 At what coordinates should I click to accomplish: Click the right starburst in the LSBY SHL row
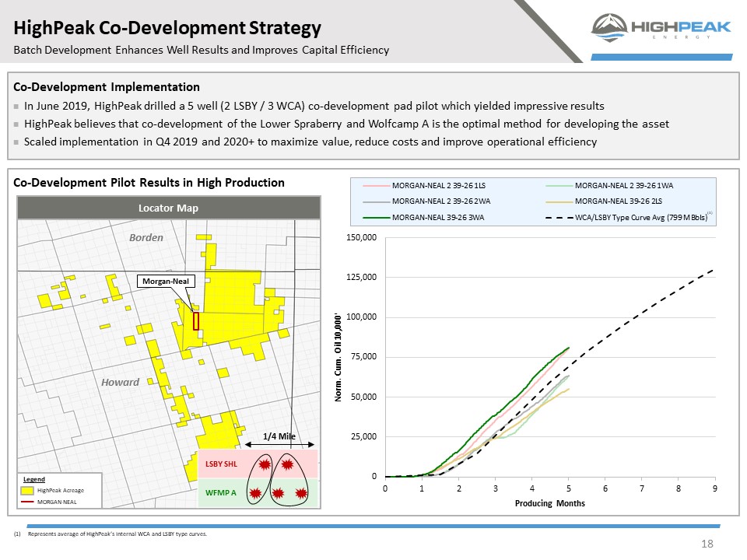(287, 464)
